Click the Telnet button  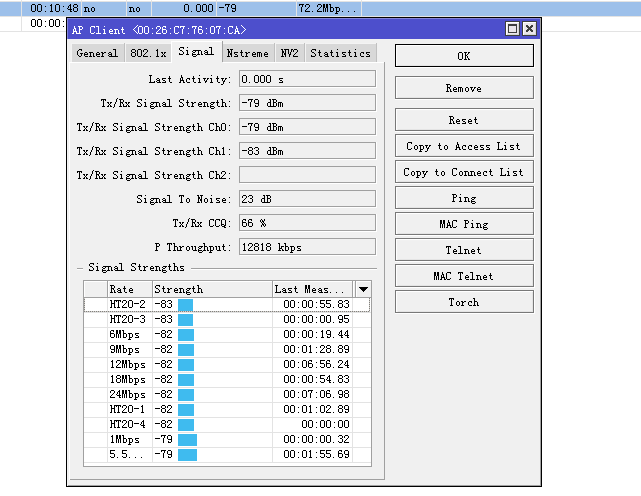[464, 250]
